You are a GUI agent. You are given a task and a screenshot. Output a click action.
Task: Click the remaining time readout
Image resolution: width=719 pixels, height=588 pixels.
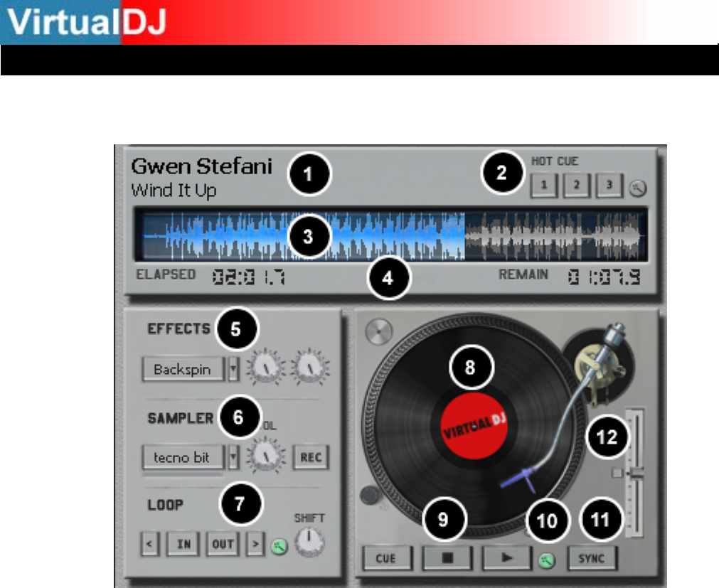(x=604, y=277)
